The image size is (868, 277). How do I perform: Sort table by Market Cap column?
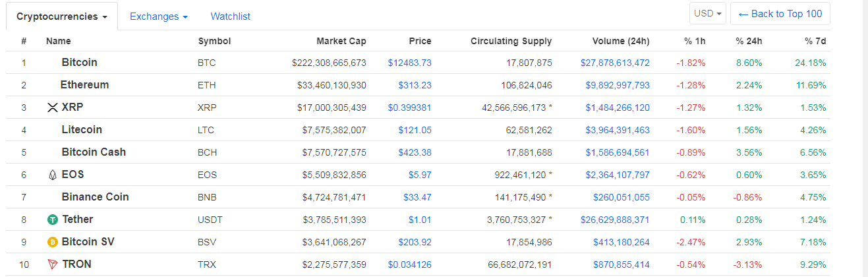pos(341,41)
